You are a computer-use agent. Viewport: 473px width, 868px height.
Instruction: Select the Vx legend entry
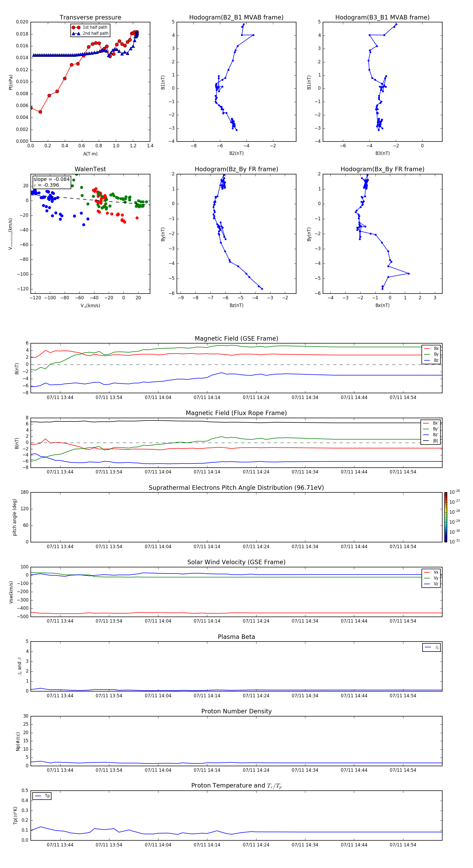pos(431,572)
